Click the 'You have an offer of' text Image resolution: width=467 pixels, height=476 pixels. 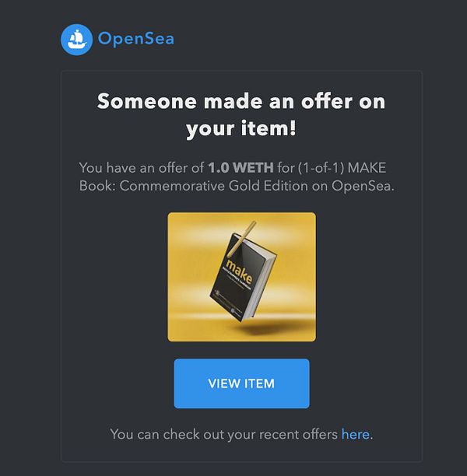pos(142,168)
